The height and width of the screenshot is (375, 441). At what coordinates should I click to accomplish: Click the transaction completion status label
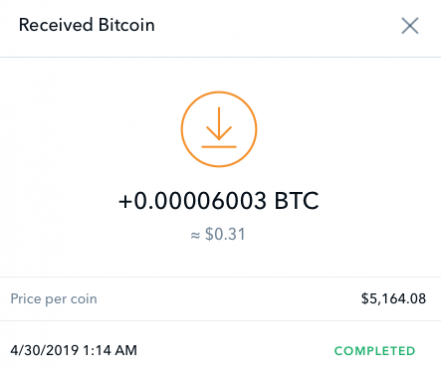[375, 351]
